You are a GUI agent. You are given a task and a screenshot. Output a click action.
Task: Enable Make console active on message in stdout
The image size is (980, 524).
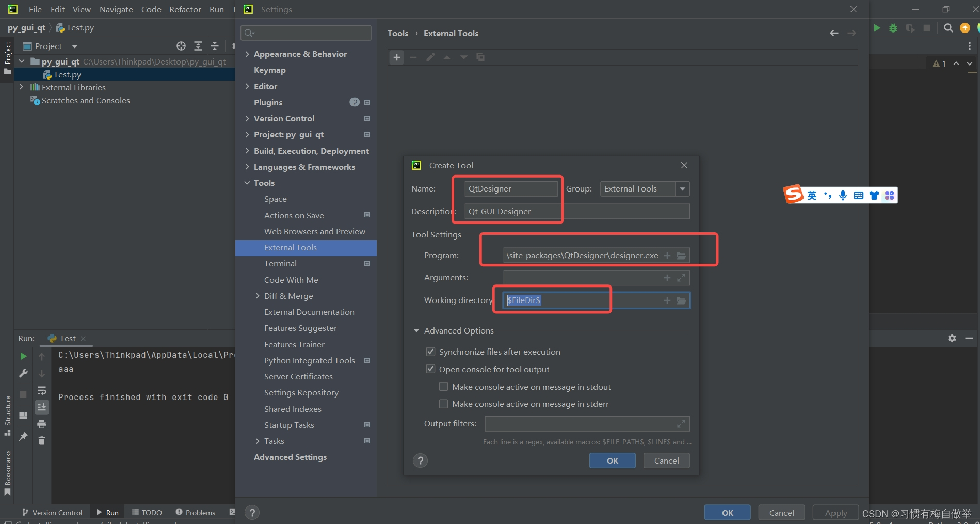tap(443, 386)
